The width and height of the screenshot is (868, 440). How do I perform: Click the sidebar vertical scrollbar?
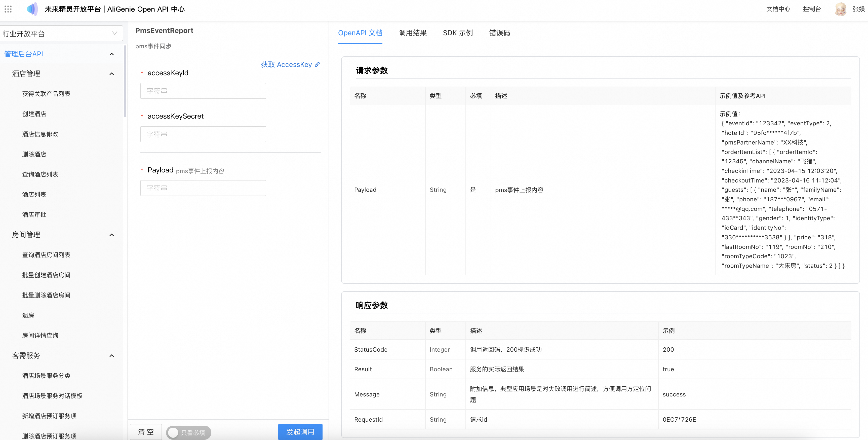tap(125, 81)
